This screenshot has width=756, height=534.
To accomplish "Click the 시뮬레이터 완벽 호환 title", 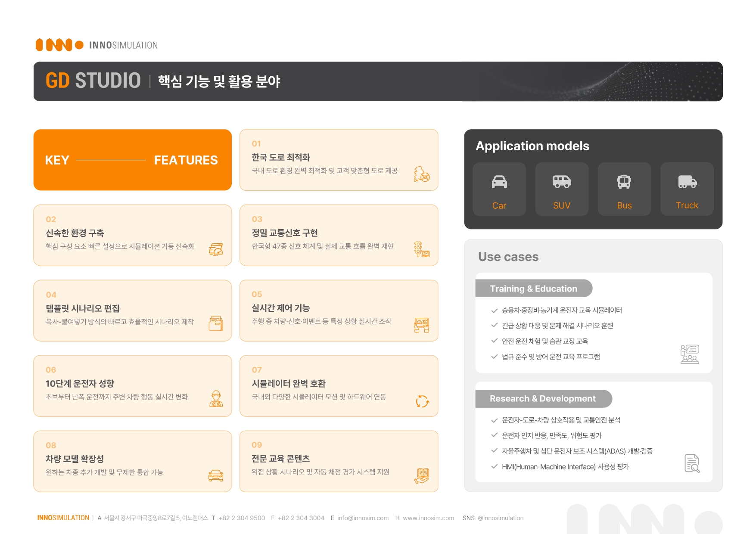I will click(289, 383).
